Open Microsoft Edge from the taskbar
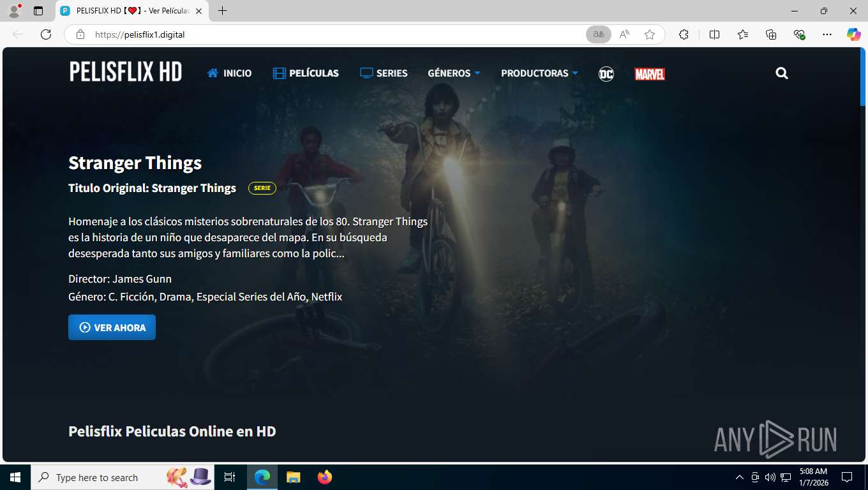868x490 pixels. point(262,477)
